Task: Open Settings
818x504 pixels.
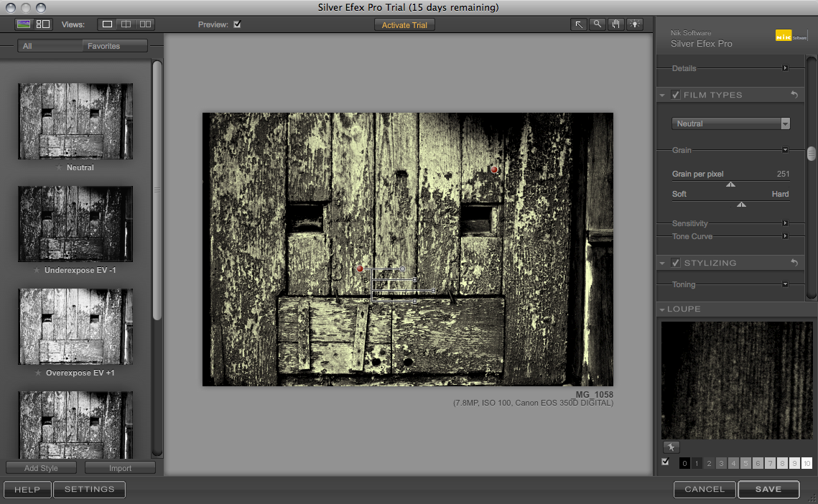Action: (x=89, y=490)
